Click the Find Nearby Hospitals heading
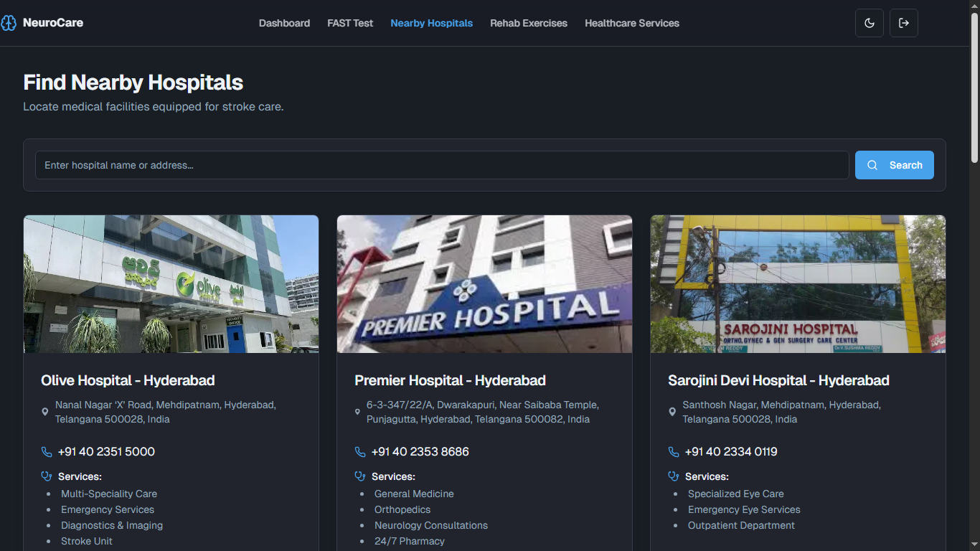Image resolution: width=980 pixels, height=551 pixels. [x=133, y=83]
